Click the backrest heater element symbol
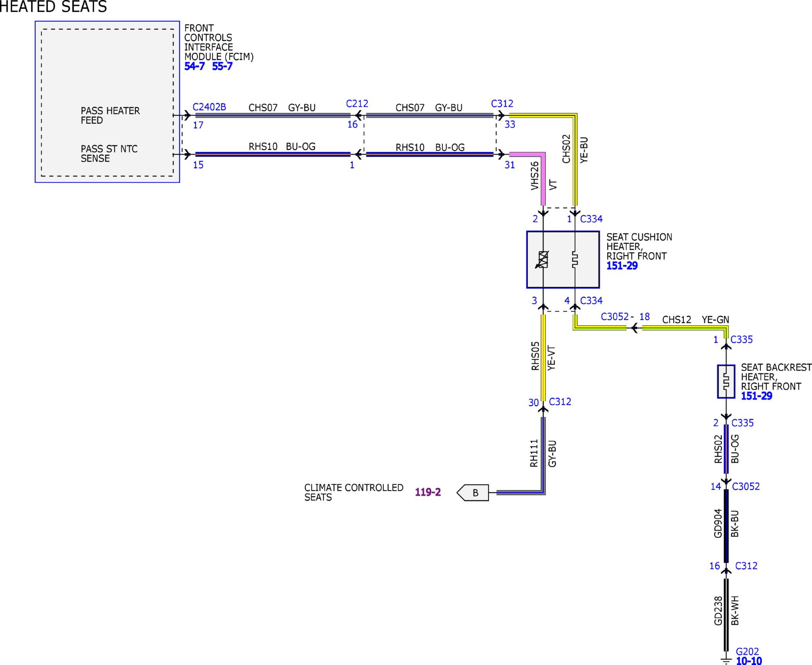This screenshot has height=665, width=812. pyautogui.click(x=726, y=382)
